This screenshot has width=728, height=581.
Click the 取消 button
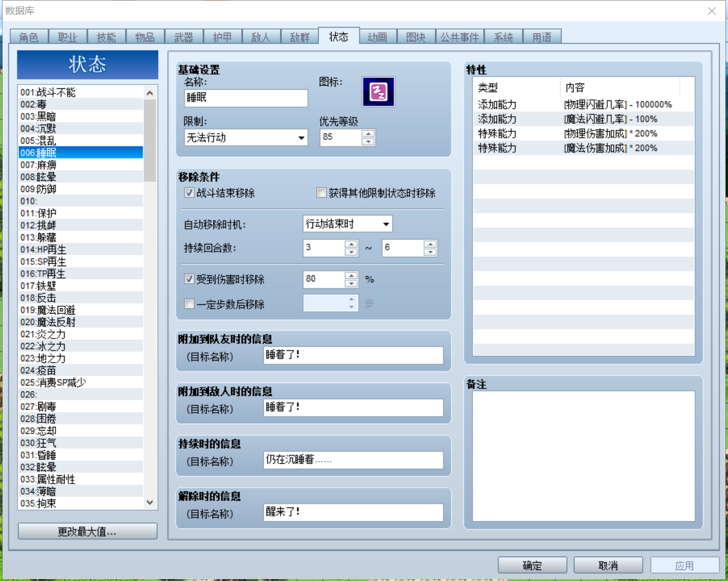click(x=608, y=566)
